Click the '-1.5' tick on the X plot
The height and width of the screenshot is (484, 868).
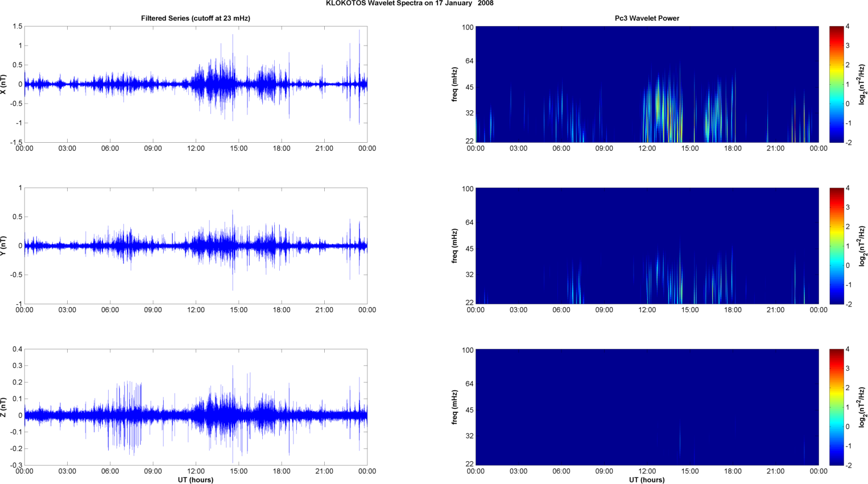(16, 142)
